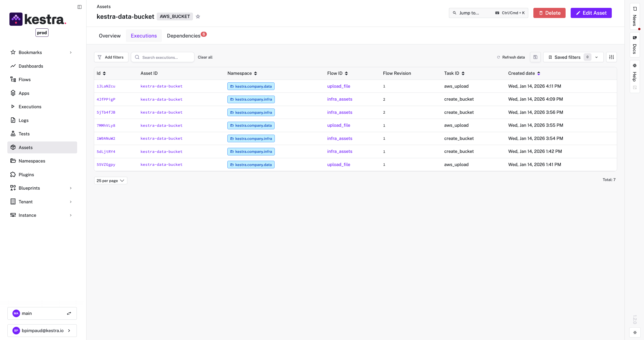
Task: Open the Saved filters dropdown
Action: pos(573,57)
